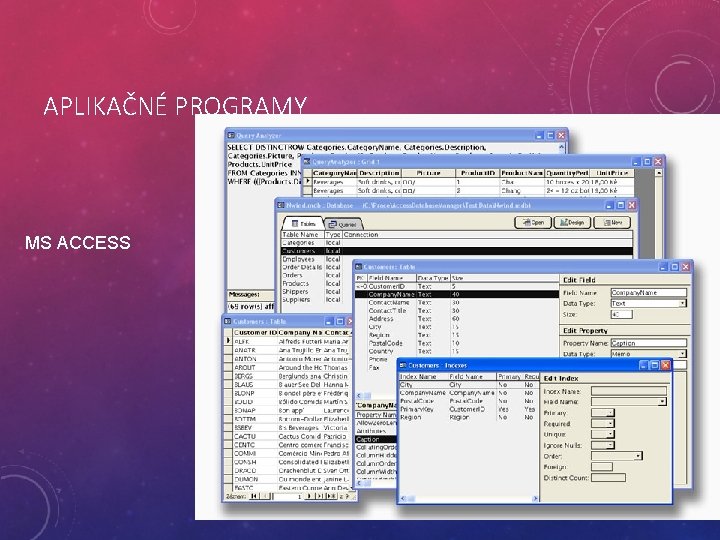Select the highlighted Customers table row
This screenshot has width=720, height=540.
(x=457, y=251)
